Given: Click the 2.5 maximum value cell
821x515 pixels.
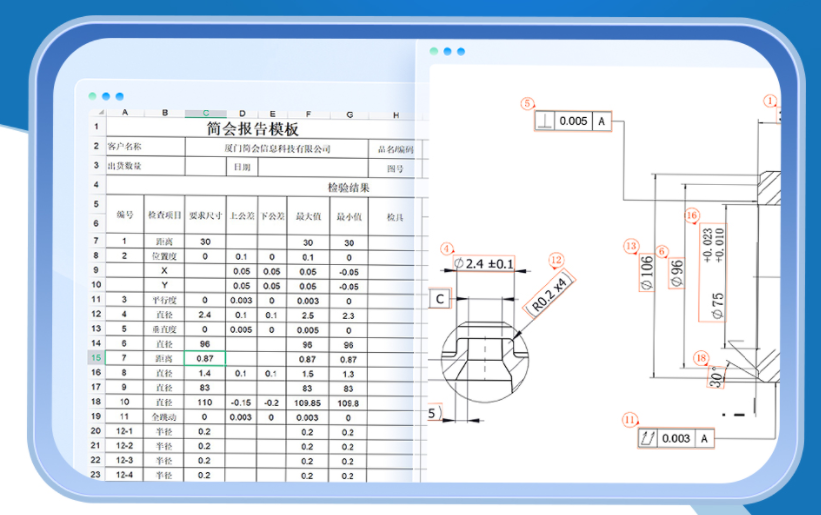Looking at the screenshot, I should point(308,316).
